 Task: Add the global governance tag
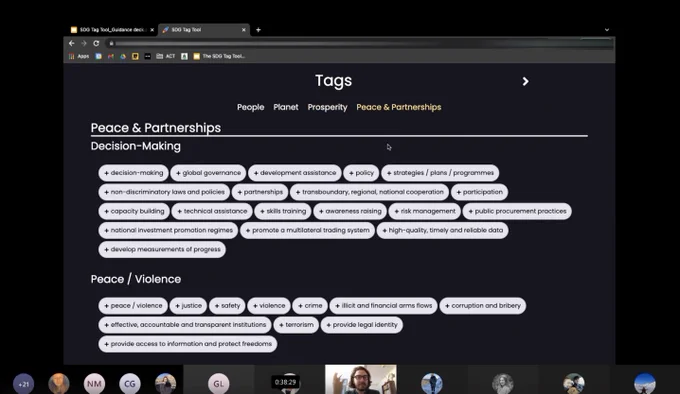208,173
